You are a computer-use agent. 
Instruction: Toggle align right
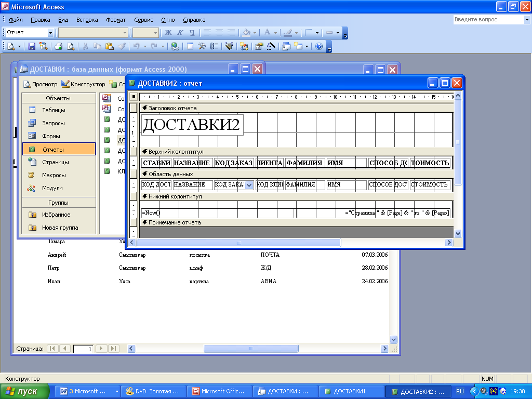(x=231, y=33)
